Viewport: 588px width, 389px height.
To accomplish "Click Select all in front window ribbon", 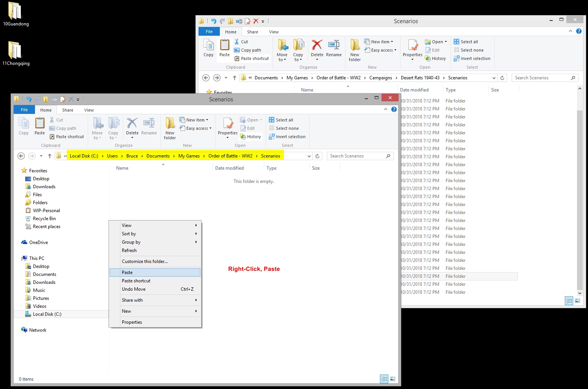I will [281, 120].
